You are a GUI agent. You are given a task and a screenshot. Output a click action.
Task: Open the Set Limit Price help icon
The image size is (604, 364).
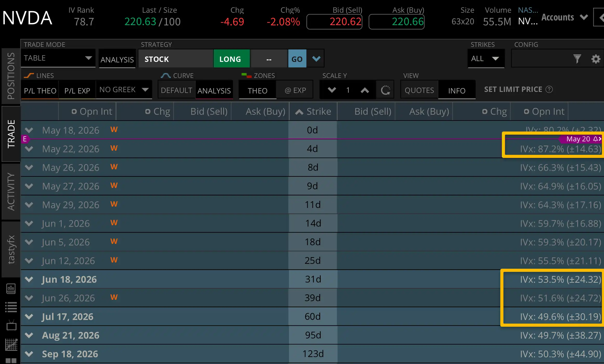pos(549,89)
